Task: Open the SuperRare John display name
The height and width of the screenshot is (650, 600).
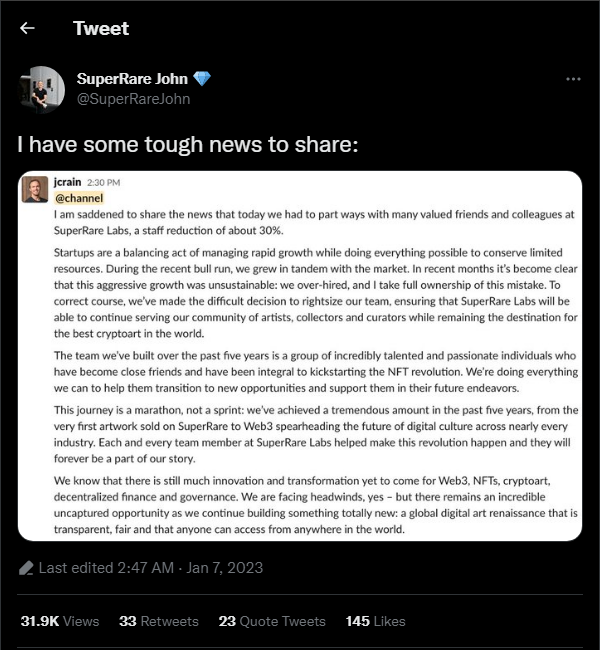Action: click(133, 79)
